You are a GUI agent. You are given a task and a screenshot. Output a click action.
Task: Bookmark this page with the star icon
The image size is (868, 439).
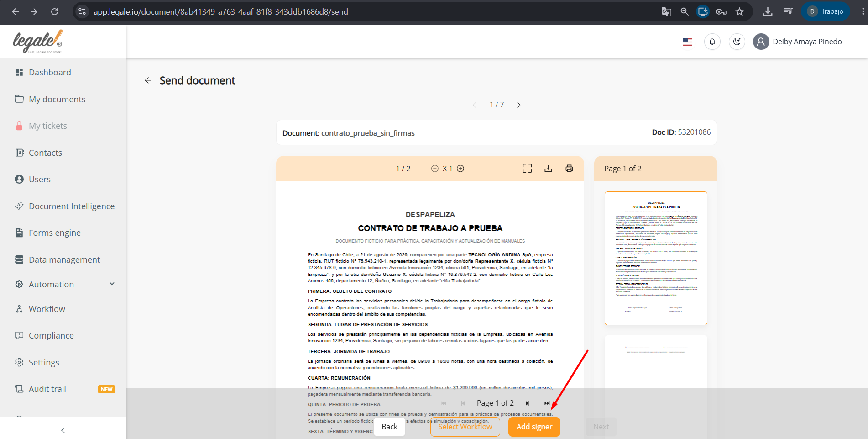739,12
